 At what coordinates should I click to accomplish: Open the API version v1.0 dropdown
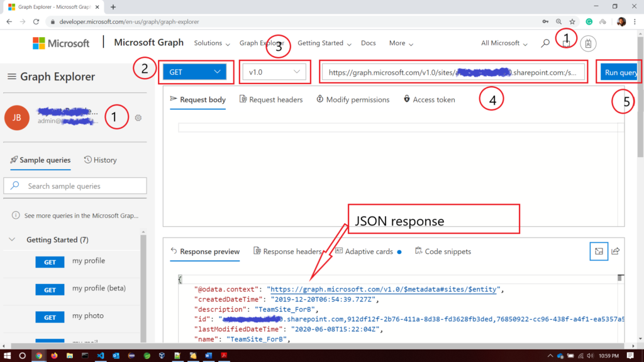[x=274, y=72]
